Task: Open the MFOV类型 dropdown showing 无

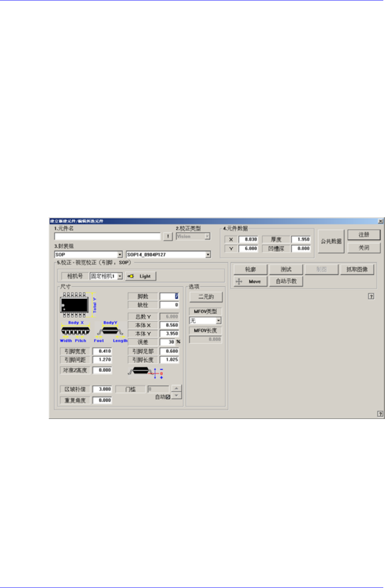Action: pyautogui.click(x=218, y=321)
